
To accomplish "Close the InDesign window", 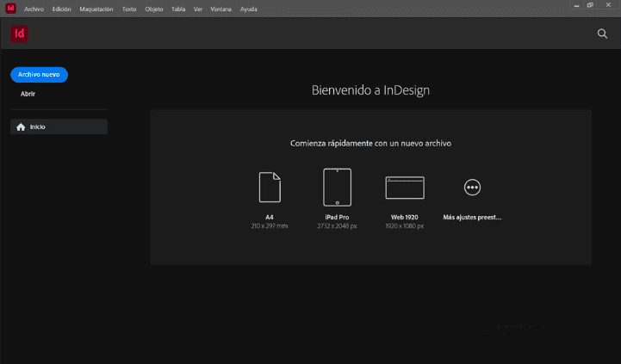I will pos(608,5).
